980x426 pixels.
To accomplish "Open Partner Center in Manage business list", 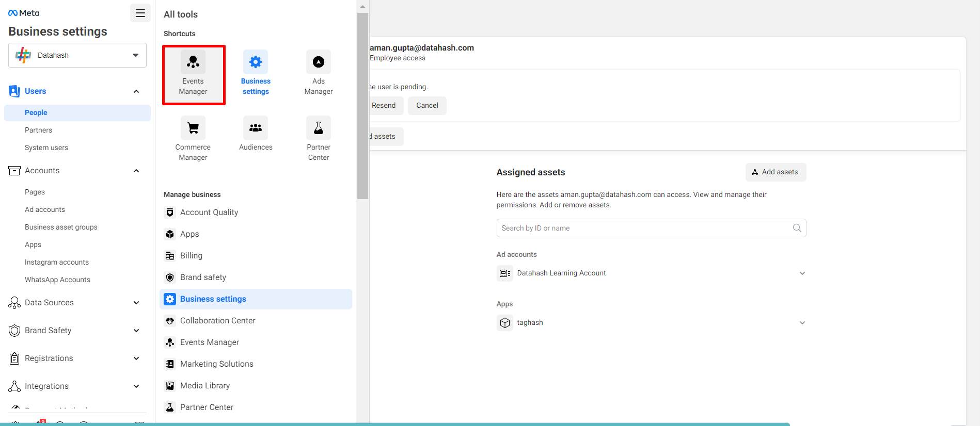I will pos(256,407).
